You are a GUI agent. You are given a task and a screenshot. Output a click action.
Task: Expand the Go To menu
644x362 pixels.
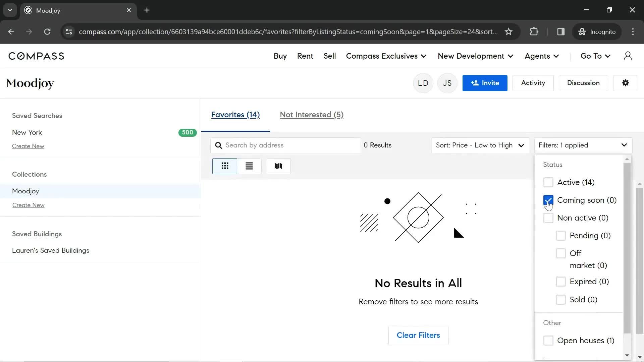pos(595,56)
